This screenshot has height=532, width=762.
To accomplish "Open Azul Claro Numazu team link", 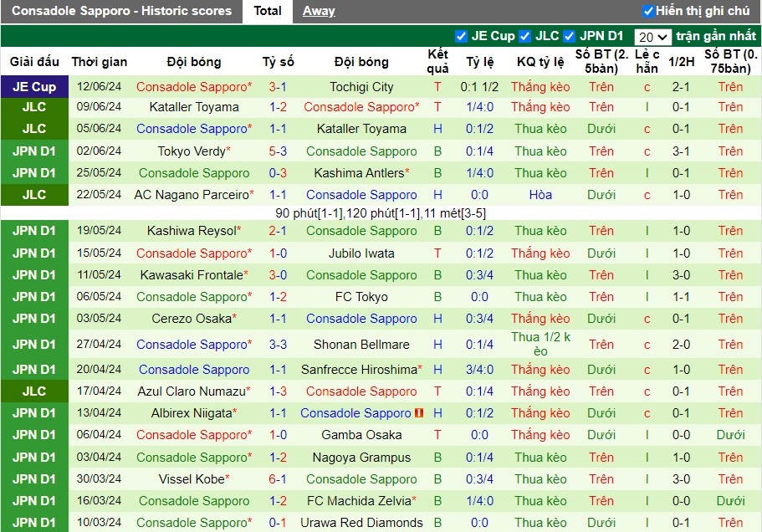I will (192, 391).
